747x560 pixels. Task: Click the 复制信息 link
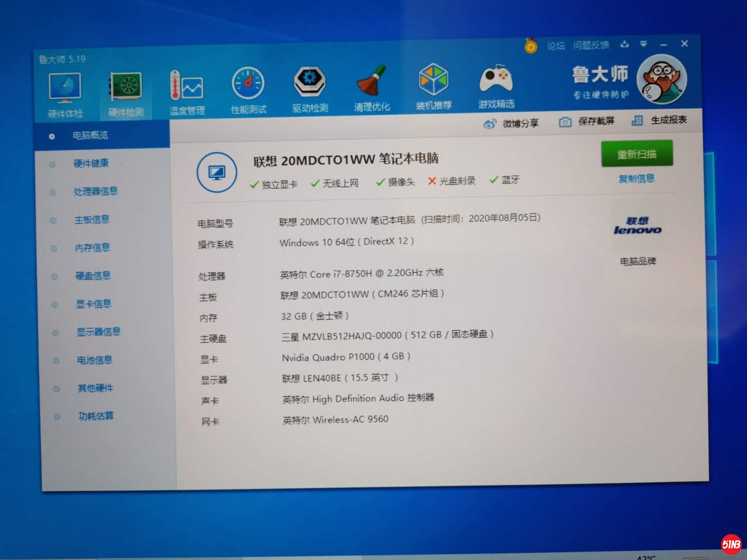coord(636,179)
